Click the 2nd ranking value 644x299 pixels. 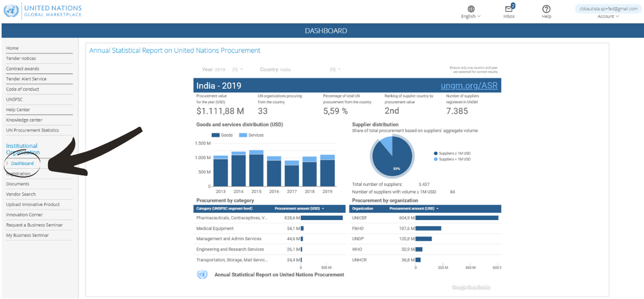pos(392,111)
